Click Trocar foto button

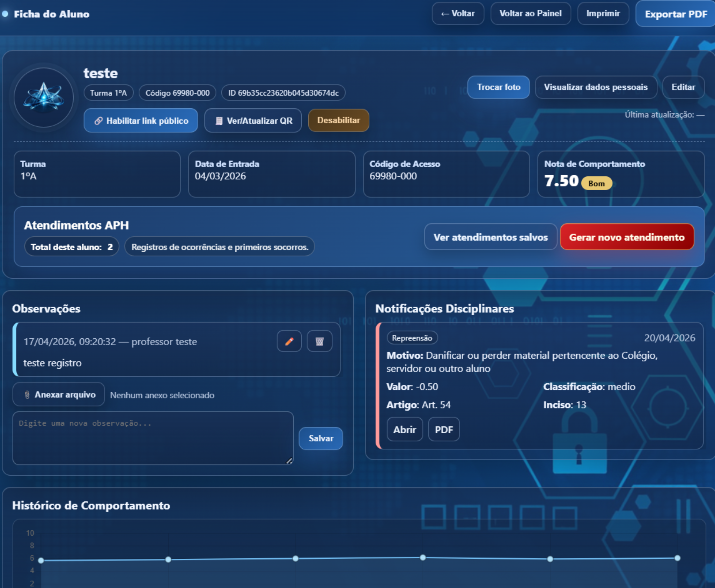498,87
